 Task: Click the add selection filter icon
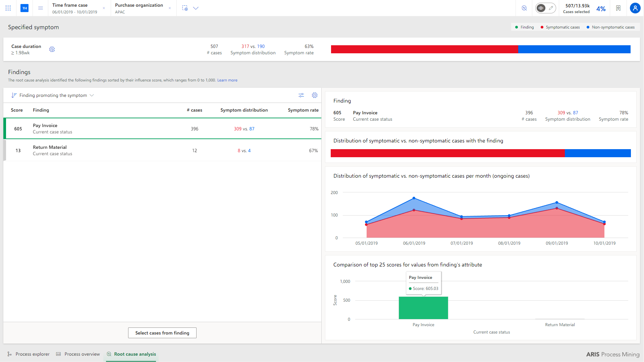click(x=185, y=8)
